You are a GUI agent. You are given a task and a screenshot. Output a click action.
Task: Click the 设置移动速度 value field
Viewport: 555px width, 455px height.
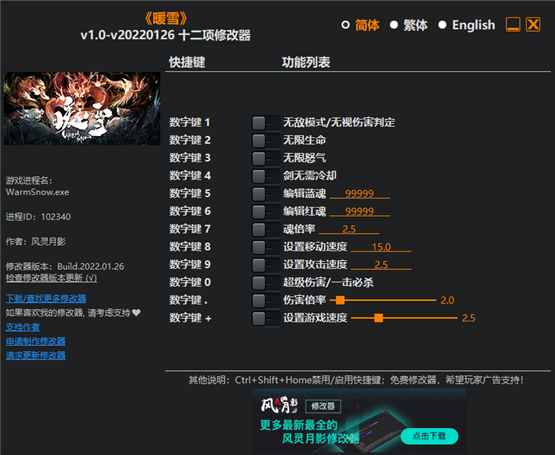[x=381, y=247]
